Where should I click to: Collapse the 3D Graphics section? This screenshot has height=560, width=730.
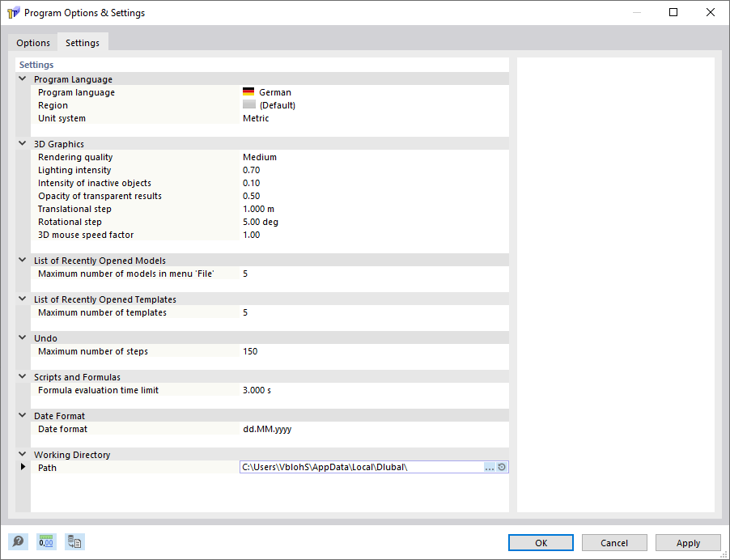[23, 143]
